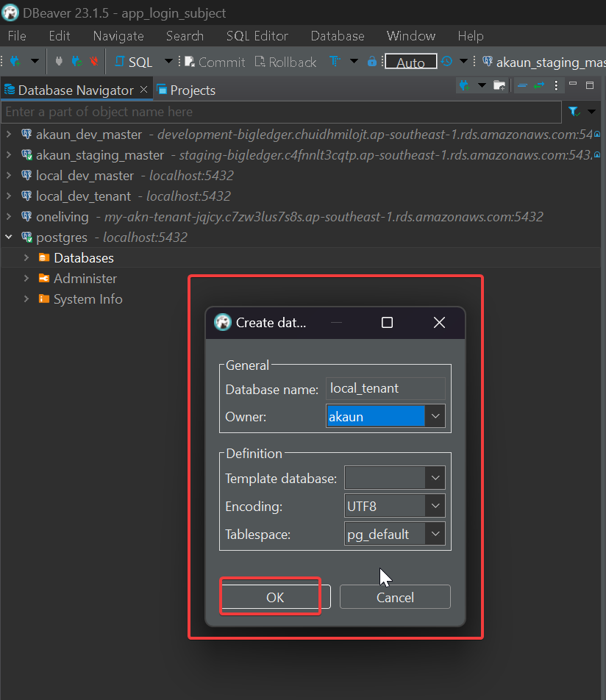
Task: Click the New Connection plug icon in main toolbar
Action: click(14, 62)
